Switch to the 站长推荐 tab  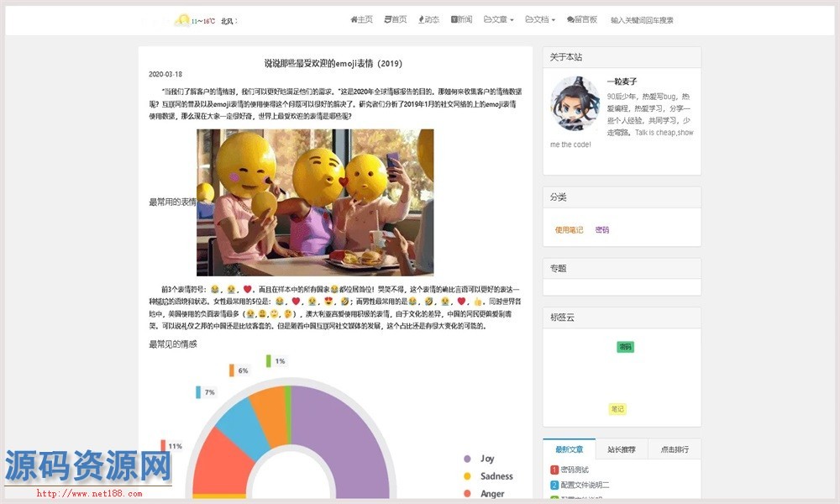pyautogui.click(x=622, y=449)
